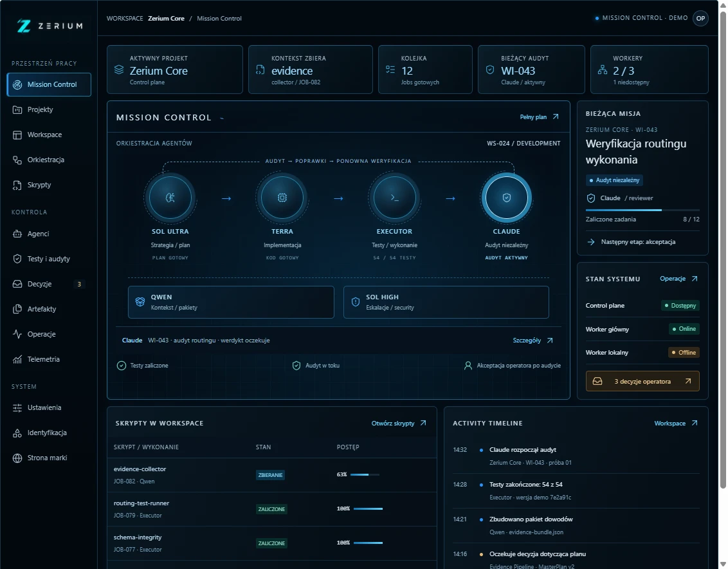Image resolution: width=728 pixels, height=569 pixels.
Task: Click the 14:28 Testy zakończone entry
Action: tap(576, 491)
